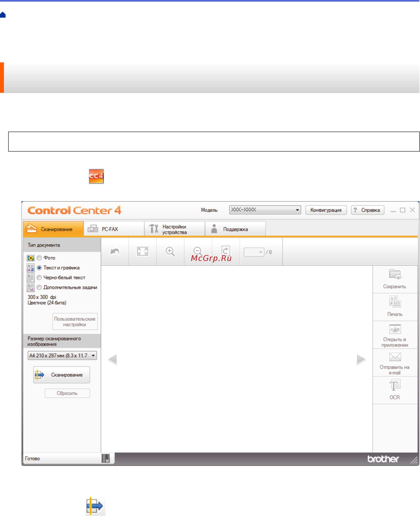Image resolution: width=420 pixels, height=516 pixels.
Task: Click the zoom out magnifier icon
Action: [x=198, y=252]
